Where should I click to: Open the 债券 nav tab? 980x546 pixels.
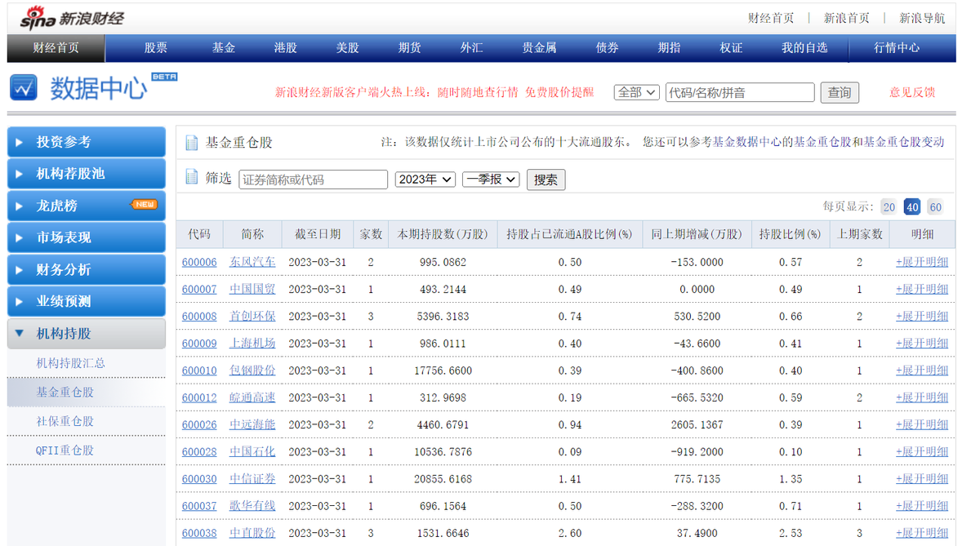point(608,48)
